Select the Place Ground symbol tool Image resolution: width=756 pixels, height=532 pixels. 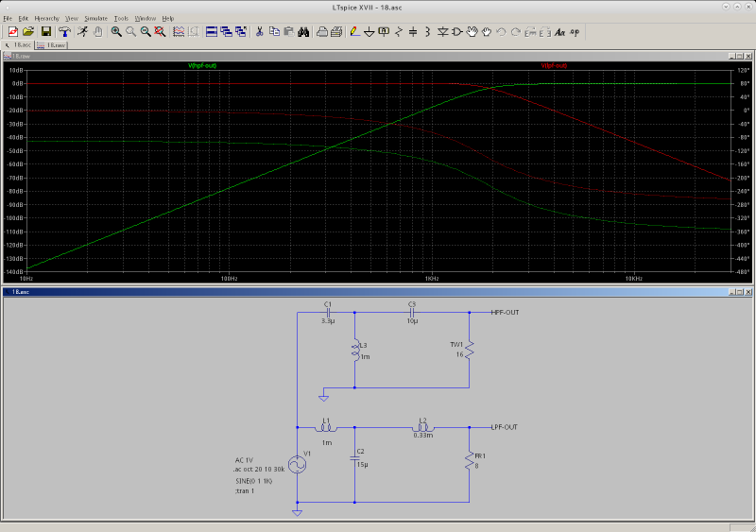[x=369, y=31]
